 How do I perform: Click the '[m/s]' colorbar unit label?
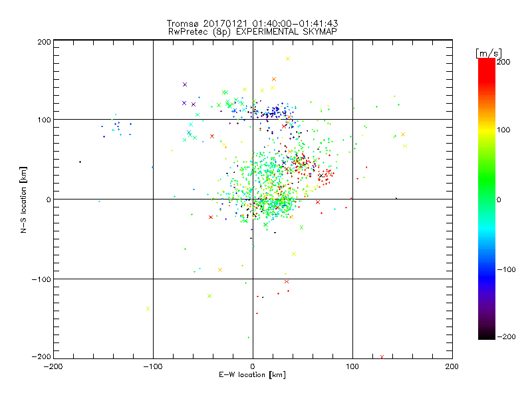pyautogui.click(x=489, y=53)
